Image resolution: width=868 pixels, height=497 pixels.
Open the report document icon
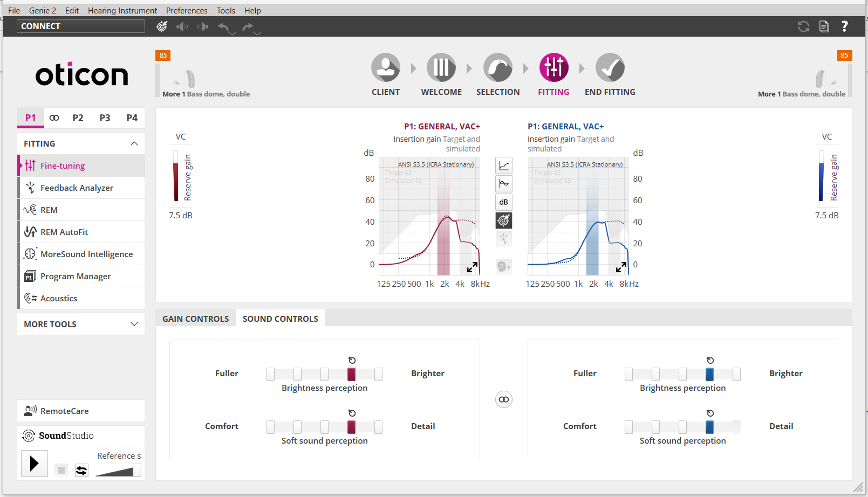824,26
